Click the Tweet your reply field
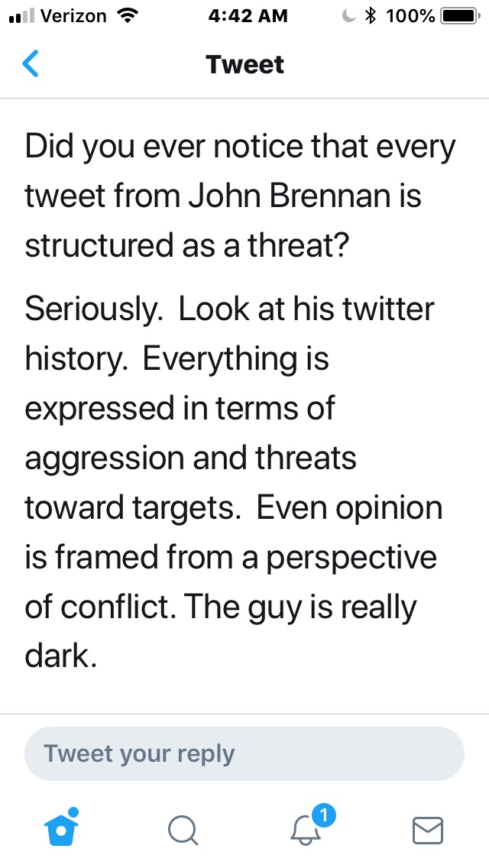 [244, 753]
